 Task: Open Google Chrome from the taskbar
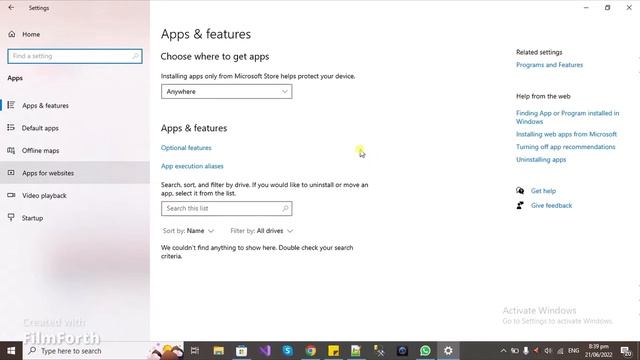click(x=311, y=351)
